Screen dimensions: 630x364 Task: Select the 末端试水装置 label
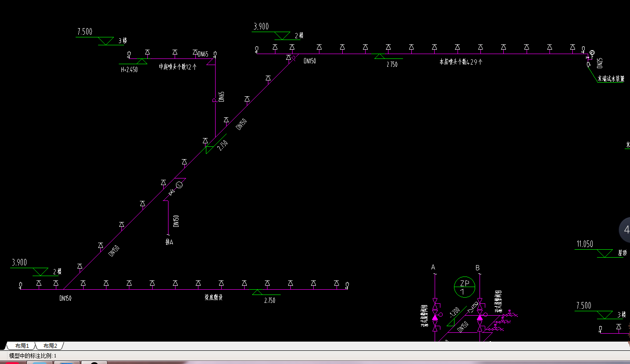click(611, 79)
